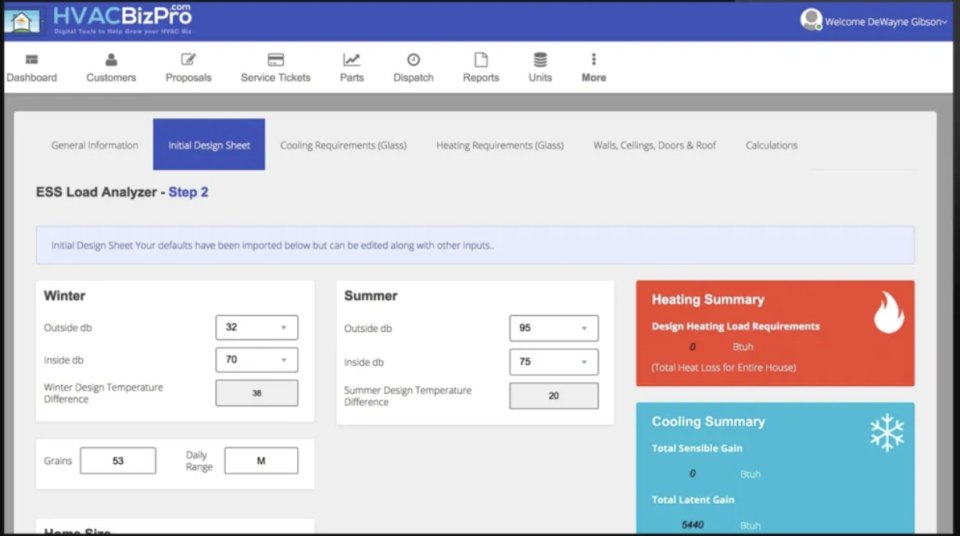
Task: Click the HVACBizPro house logo icon
Action: tap(23, 21)
